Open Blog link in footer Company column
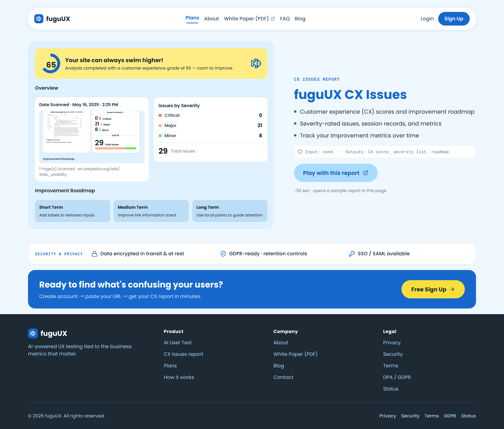This screenshot has width=504, height=429. [x=279, y=366]
